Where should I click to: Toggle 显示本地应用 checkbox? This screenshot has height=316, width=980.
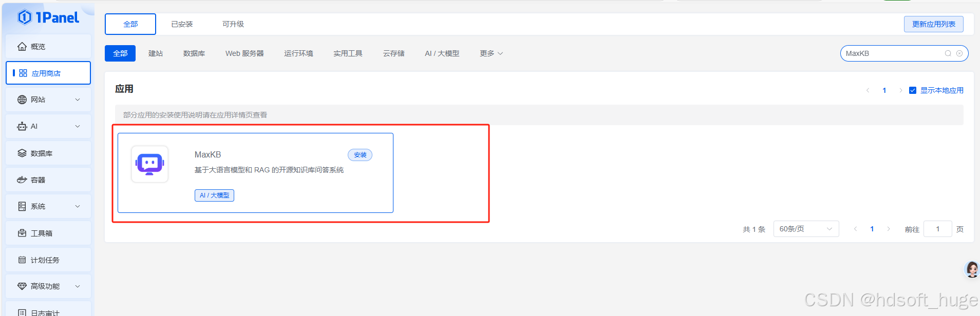(913, 90)
